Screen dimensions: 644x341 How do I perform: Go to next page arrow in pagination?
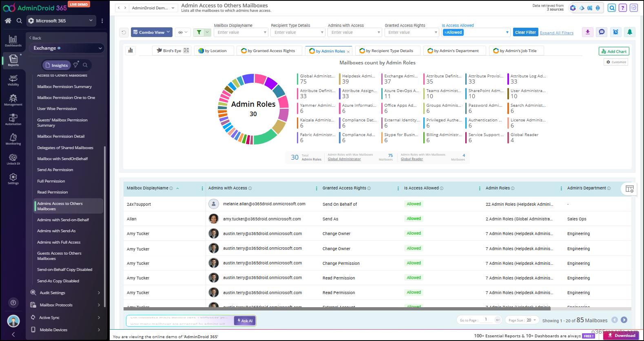point(624,320)
